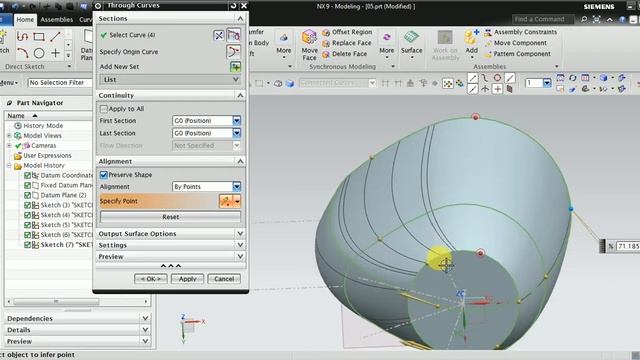This screenshot has width=640, height=360.
Task: Click the Cancel button
Action: pyautogui.click(x=224, y=279)
